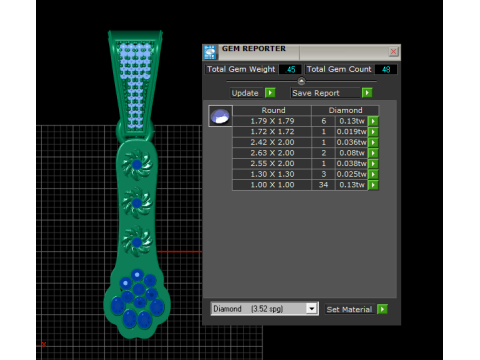Click green arrow for 2.42 X 2.00 row
480x360 pixels.
click(x=373, y=142)
